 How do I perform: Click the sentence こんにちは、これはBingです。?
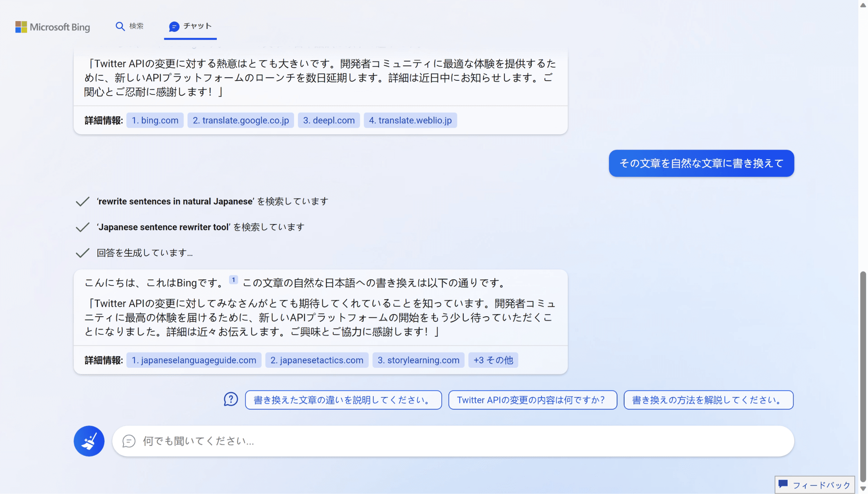tap(155, 283)
